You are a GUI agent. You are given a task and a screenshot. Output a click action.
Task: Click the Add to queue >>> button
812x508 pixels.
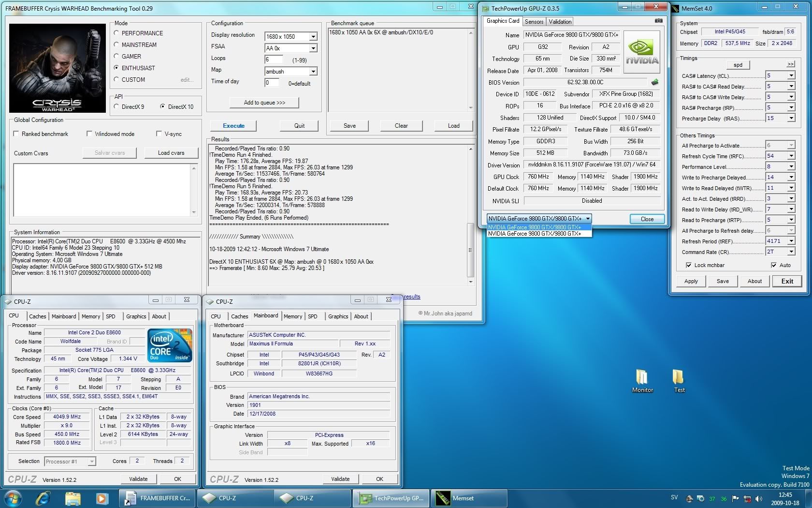pyautogui.click(x=264, y=103)
